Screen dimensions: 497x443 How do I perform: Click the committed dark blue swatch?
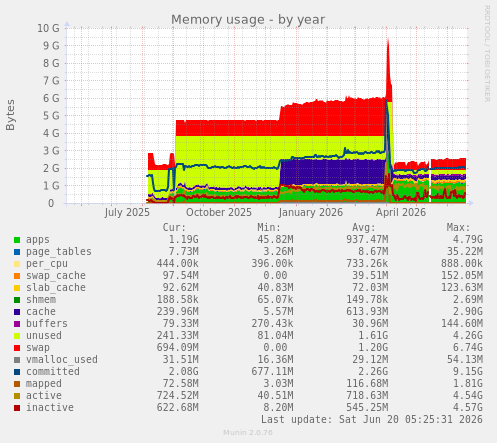pyautogui.click(x=17, y=372)
